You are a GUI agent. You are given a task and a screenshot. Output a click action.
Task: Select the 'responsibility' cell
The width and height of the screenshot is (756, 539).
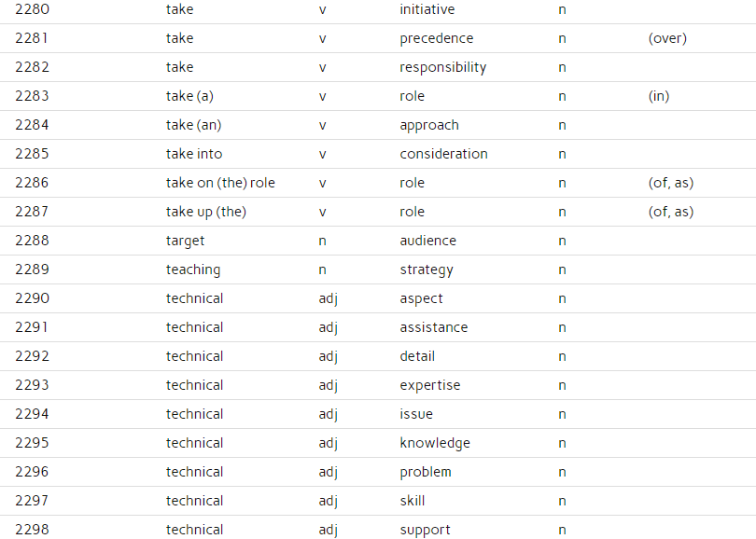442,67
